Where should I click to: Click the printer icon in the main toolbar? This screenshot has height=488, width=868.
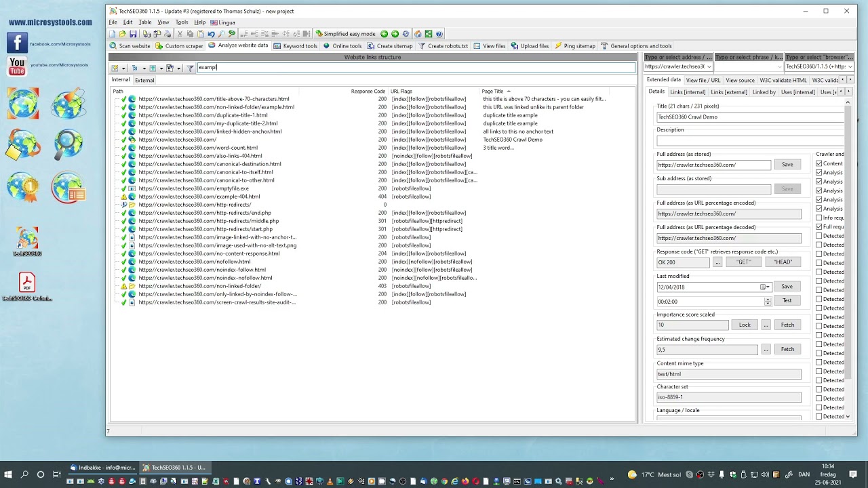pyautogui.click(x=167, y=34)
